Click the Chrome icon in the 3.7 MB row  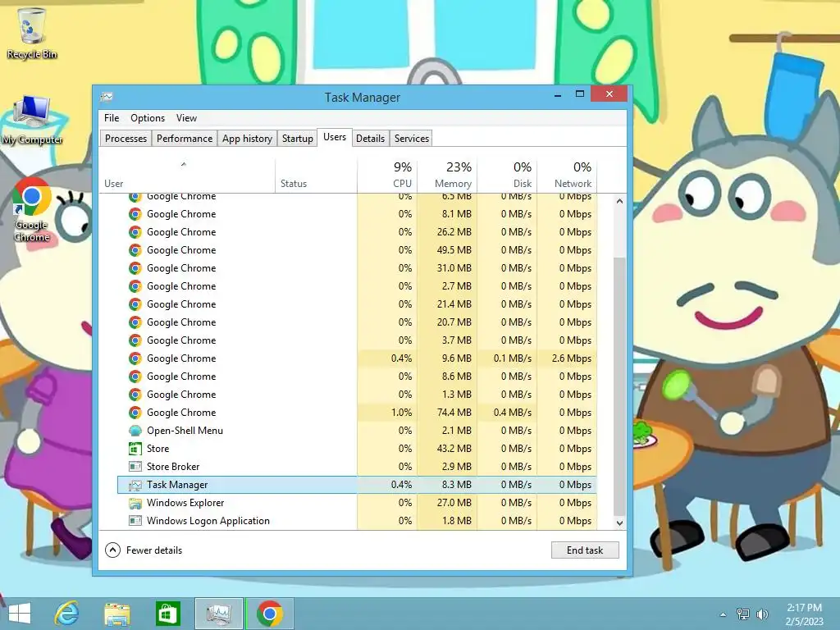tap(135, 340)
